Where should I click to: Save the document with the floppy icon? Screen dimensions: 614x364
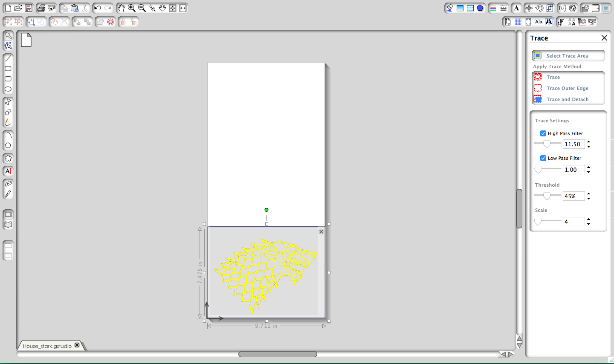coord(29,8)
